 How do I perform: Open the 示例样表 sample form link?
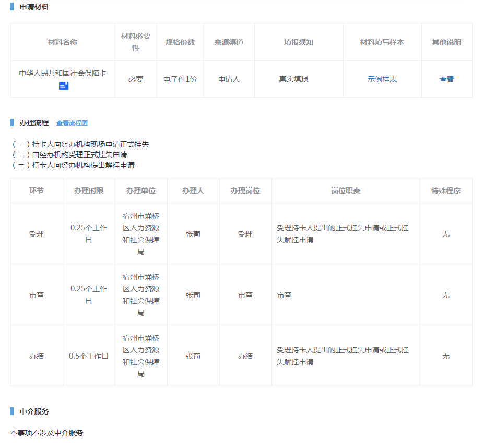tap(382, 79)
